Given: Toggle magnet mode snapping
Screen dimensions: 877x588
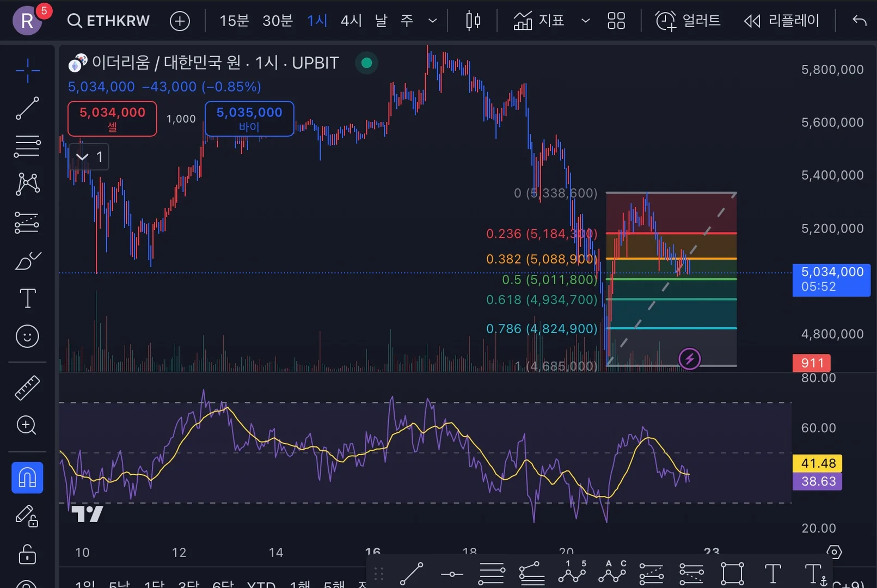Looking at the screenshot, I should pyautogui.click(x=27, y=477).
